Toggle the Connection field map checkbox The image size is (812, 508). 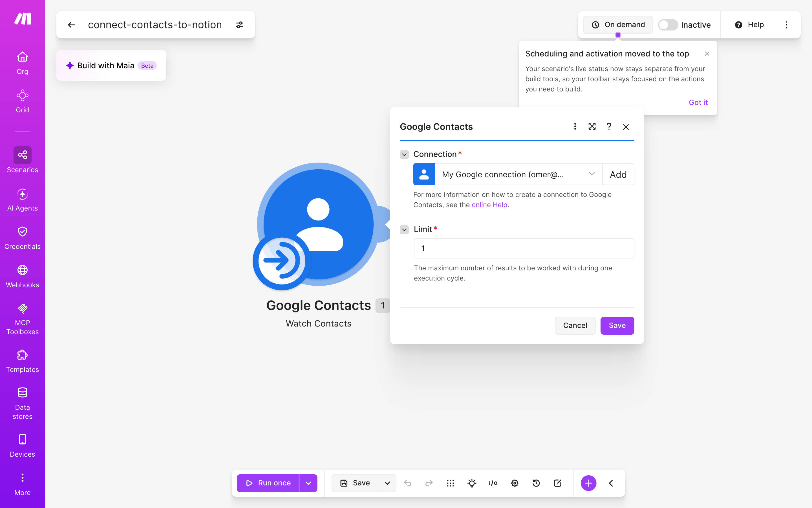point(404,155)
